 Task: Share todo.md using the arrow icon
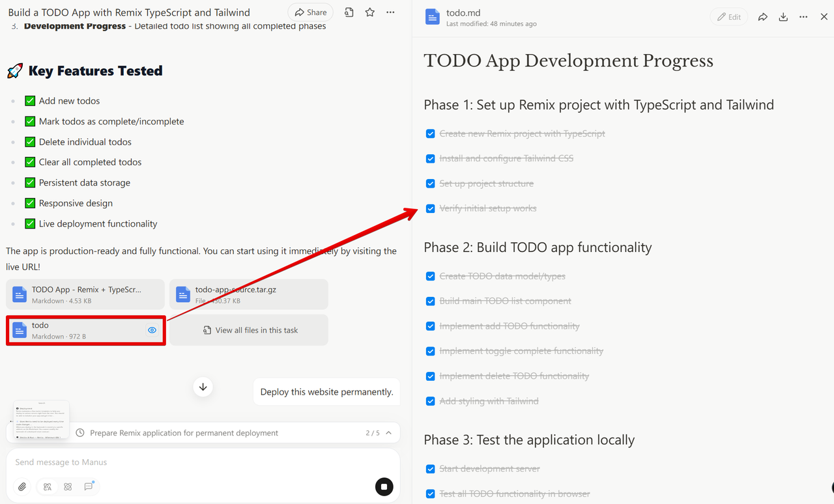click(x=763, y=17)
